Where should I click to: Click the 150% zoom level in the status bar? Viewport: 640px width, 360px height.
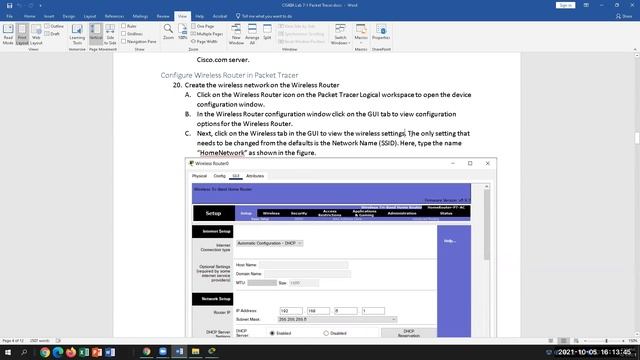tap(633, 340)
